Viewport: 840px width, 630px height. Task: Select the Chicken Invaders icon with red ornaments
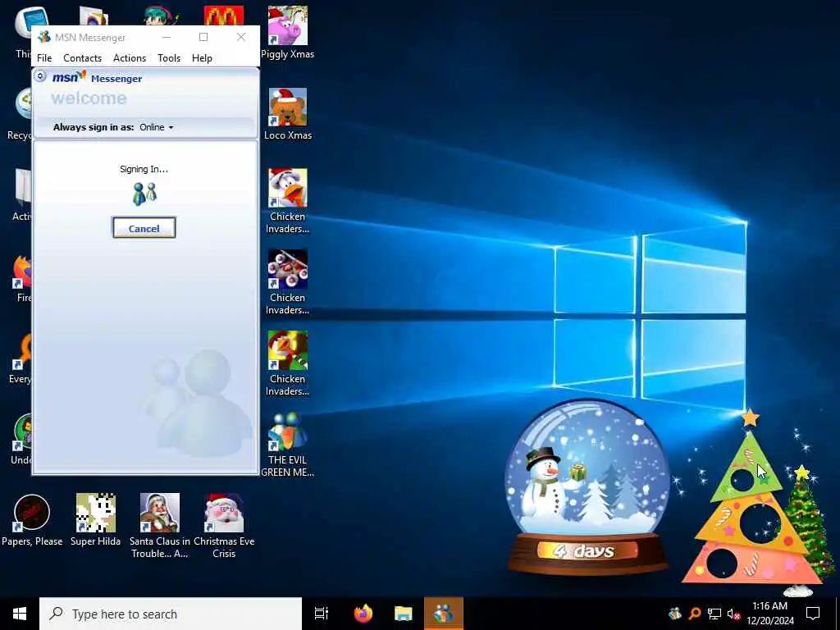[x=288, y=282]
